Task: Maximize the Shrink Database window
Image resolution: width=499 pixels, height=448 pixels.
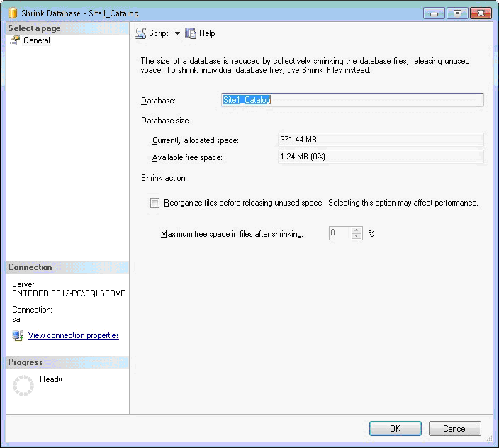Action: [x=456, y=13]
